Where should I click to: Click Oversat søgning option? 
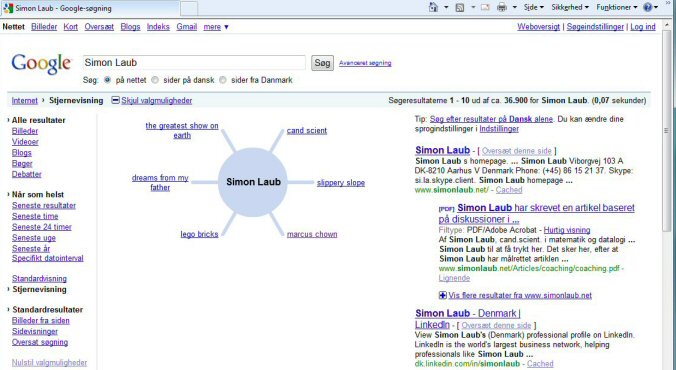point(40,342)
